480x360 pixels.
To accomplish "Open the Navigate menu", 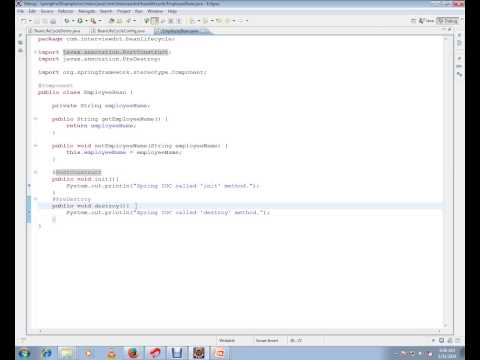I will 87,11.
